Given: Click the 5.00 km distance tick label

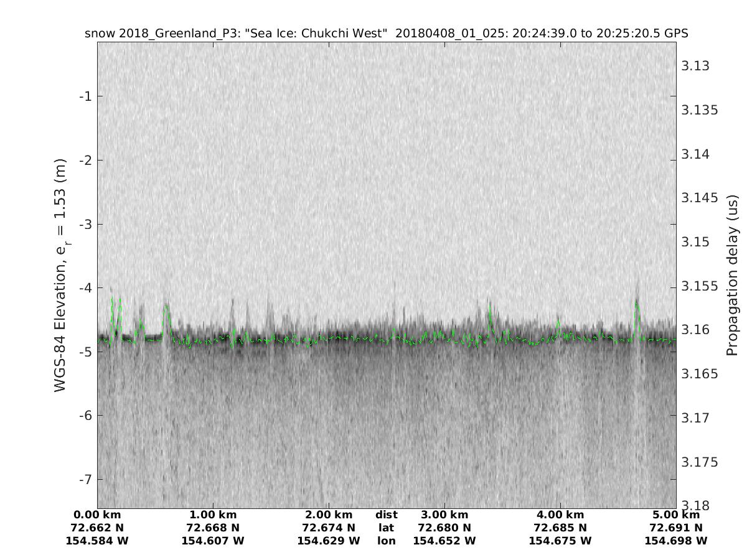Looking at the screenshot, I should pyautogui.click(x=676, y=515).
